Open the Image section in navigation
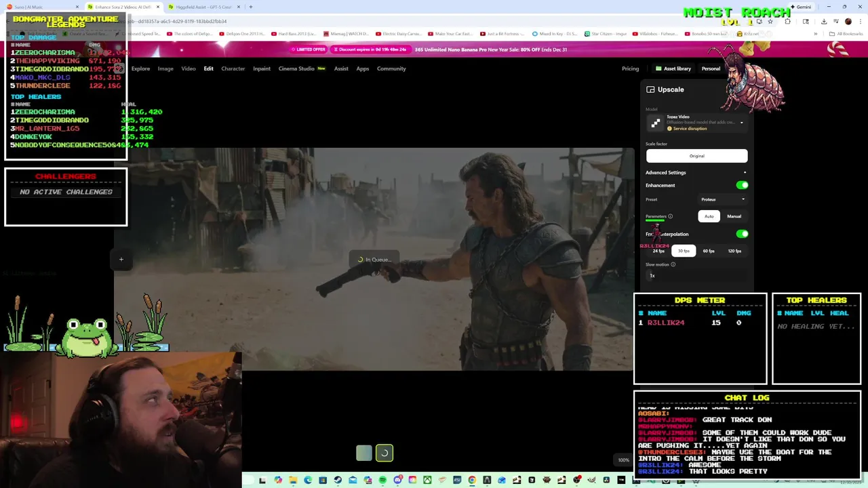Image resolution: width=868 pixels, height=488 pixels. [165, 68]
